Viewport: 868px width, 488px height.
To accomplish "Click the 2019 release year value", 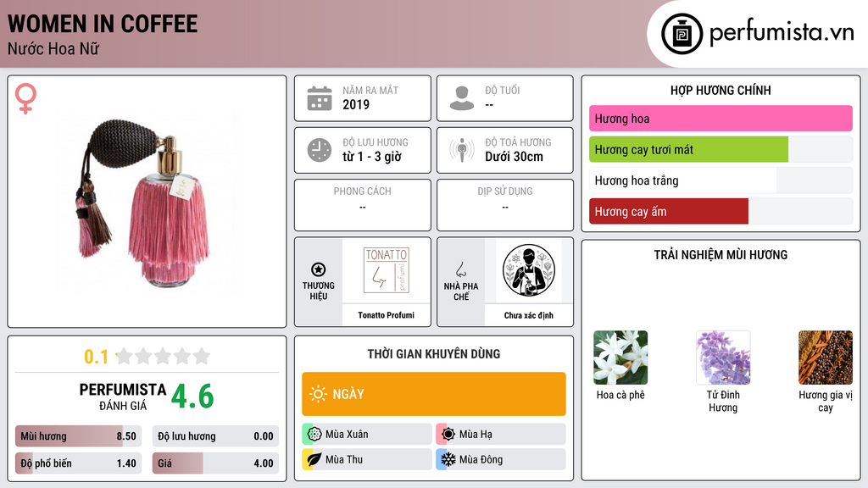I will click(356, 104).
